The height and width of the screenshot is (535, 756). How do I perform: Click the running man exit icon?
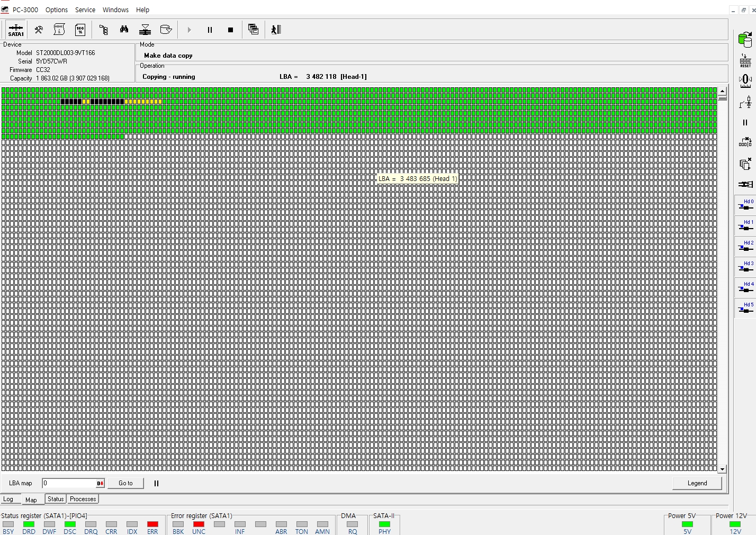click(x=276, y=30)
